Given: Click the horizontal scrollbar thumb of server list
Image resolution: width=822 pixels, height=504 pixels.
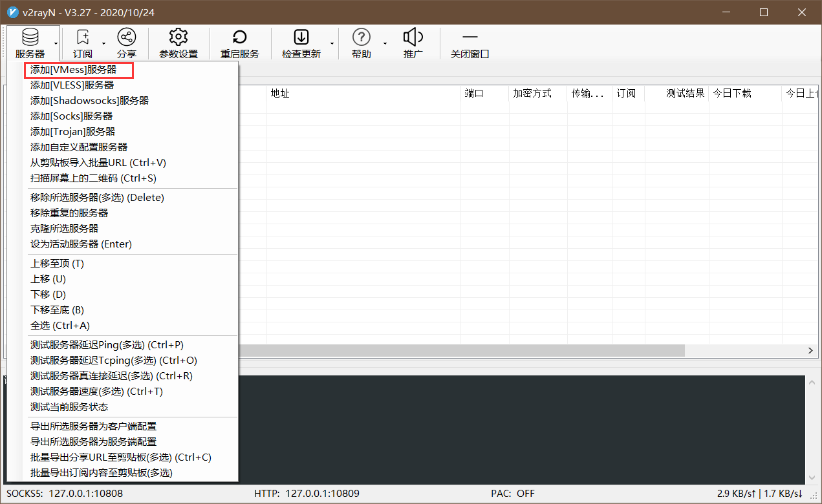Looking at the screenshot, I should pos(461,350).
